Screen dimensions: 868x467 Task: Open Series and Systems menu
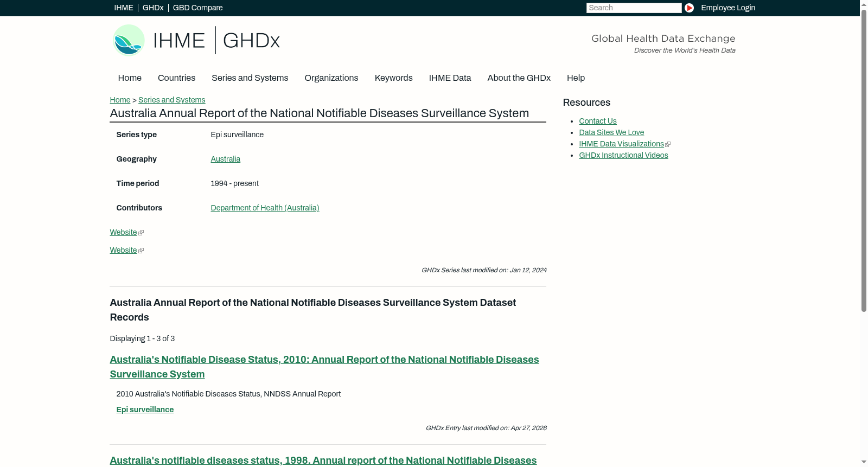pyautogui.click(x=250, y=78)
